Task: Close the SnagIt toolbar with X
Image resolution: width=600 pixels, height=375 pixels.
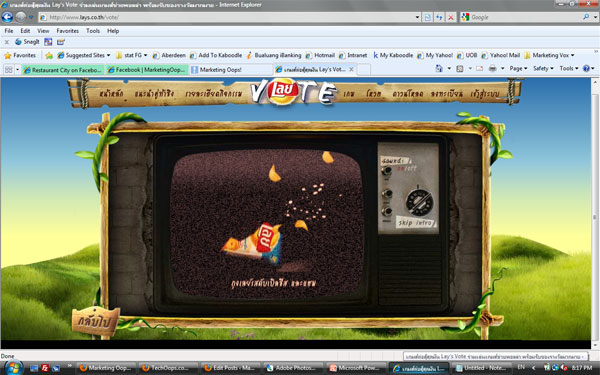Action: [7, 42]
